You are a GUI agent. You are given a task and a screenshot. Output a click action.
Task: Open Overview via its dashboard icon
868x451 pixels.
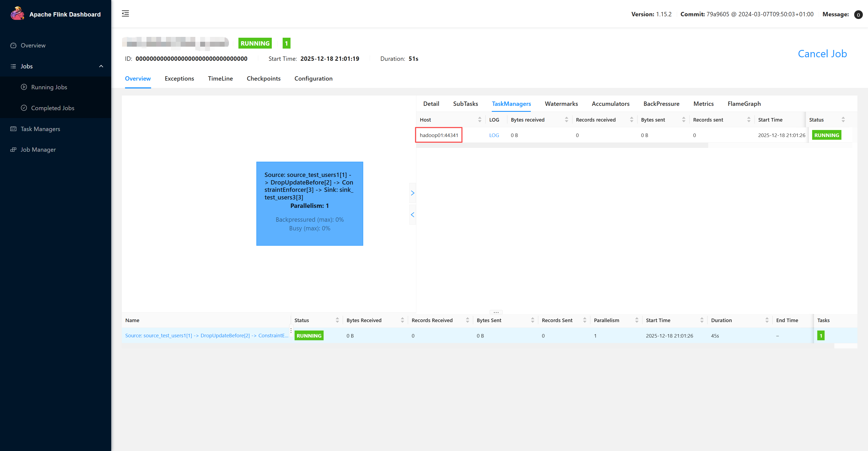(14, 46)
